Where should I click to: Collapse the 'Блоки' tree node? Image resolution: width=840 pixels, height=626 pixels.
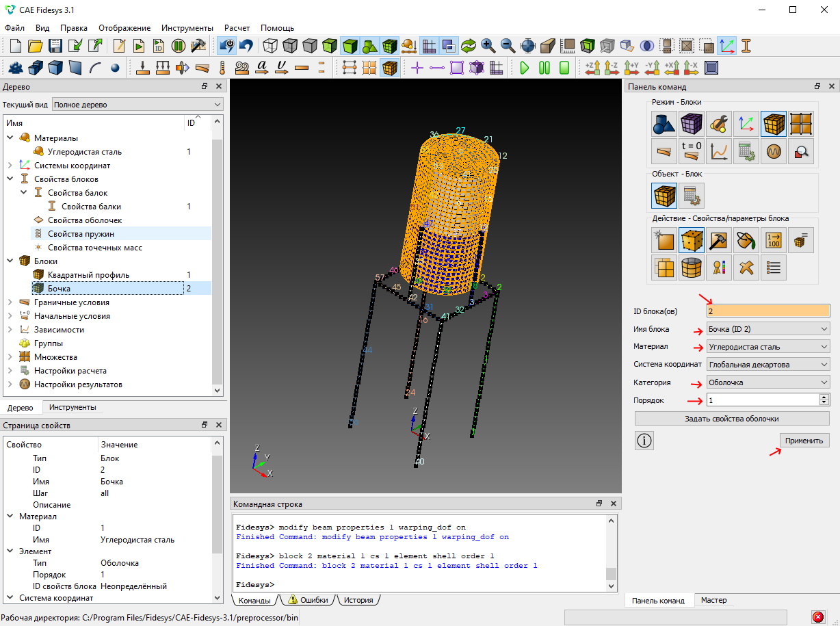[x=10, y=261]
